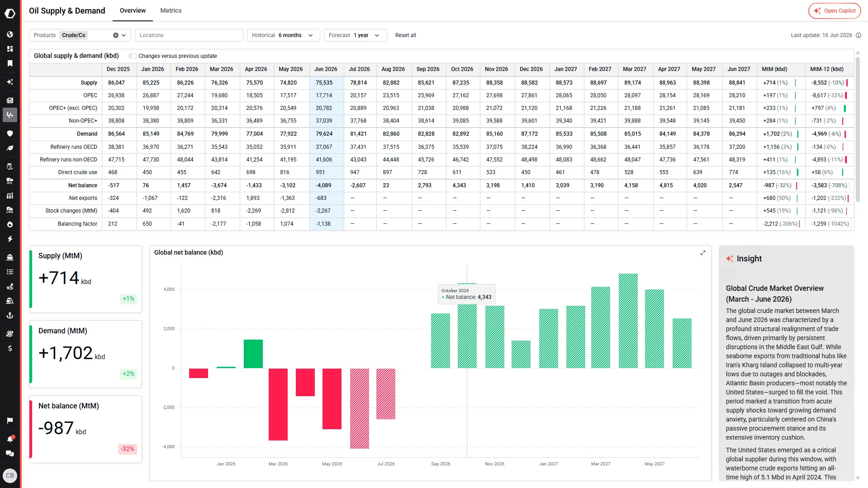Viewport: 868px width, 488px height.
Task: Switch to the Overview tab
Action: [133, 10]
